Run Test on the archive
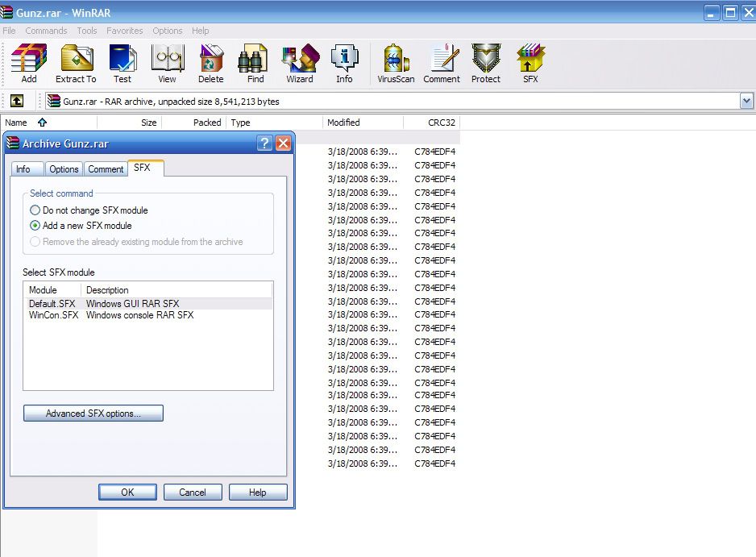This screenshot has width=756, height=557. pyautogui.click(x=123, y=63)
